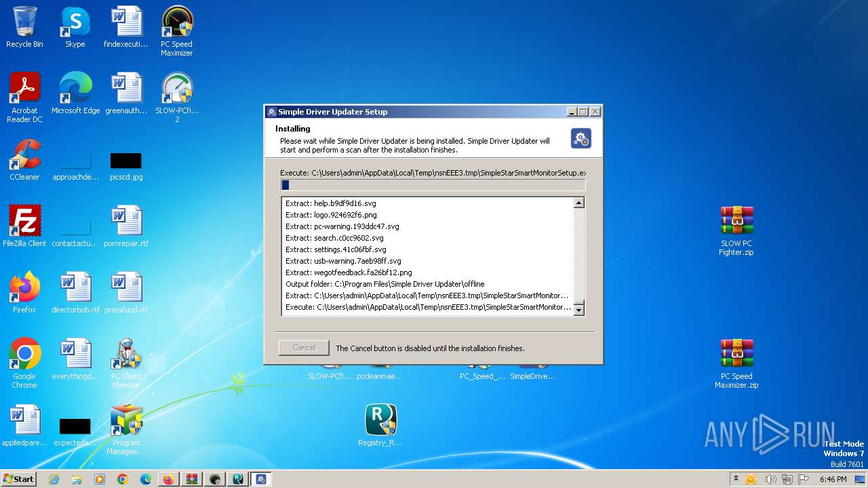
Task: Click the 6:46 PM clock
Action: coord(833,479)
